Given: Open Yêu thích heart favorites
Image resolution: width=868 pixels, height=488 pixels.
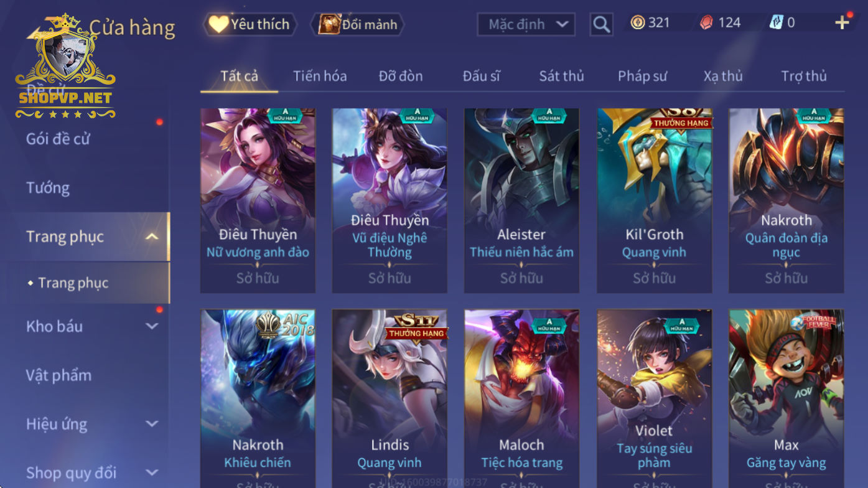Looking at the screenshot, I should 249,24.
